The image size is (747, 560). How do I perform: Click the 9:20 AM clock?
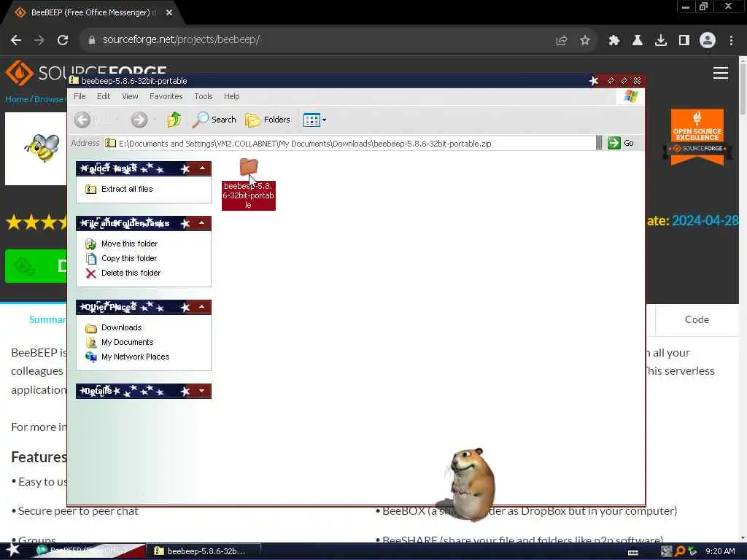click(x=720, y=551)
